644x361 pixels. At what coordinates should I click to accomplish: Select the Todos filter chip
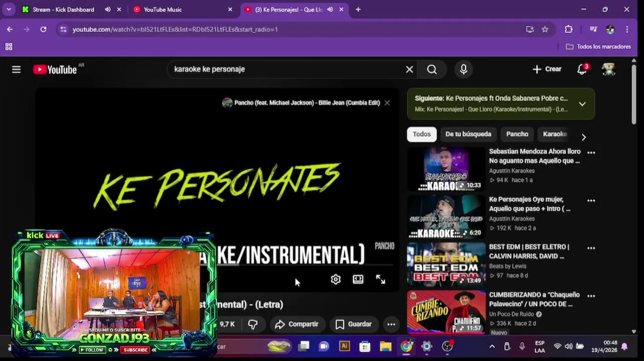(x=422, y=134)
